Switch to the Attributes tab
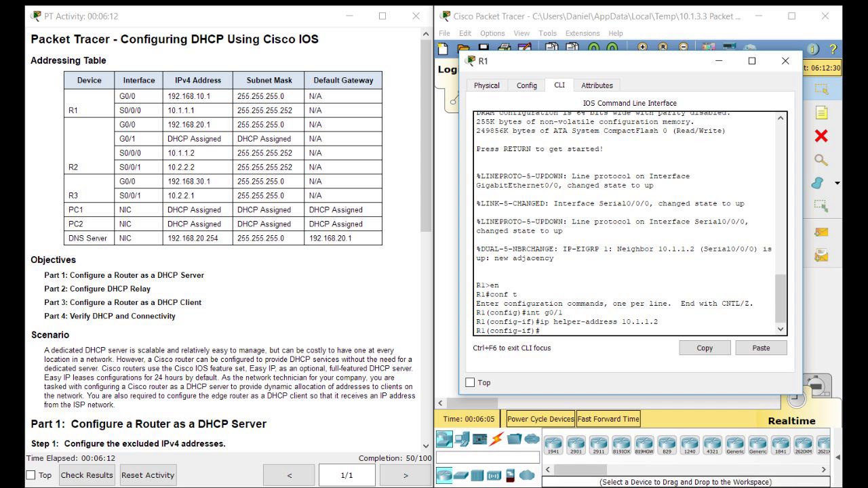The width and height of the screenshot is (868, 488). pyautogui.click(x=597, y=85)
